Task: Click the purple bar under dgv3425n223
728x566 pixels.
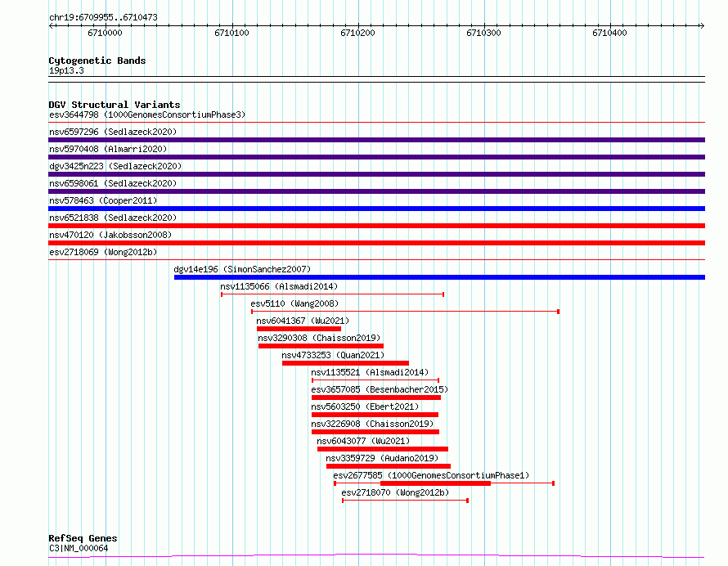Action: click(376, 174)
